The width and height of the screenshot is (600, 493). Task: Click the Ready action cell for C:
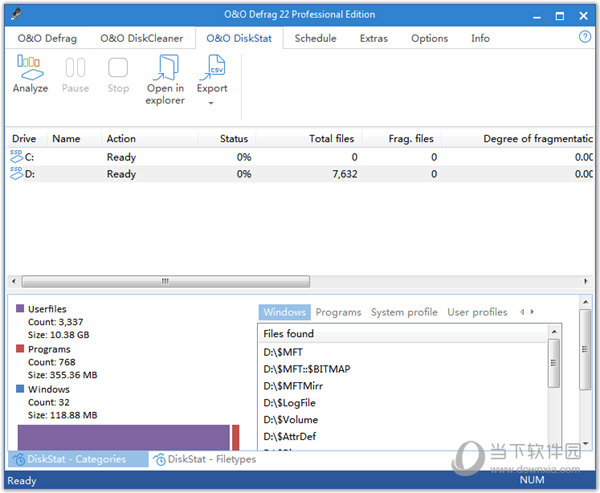(x=121, y=157)
